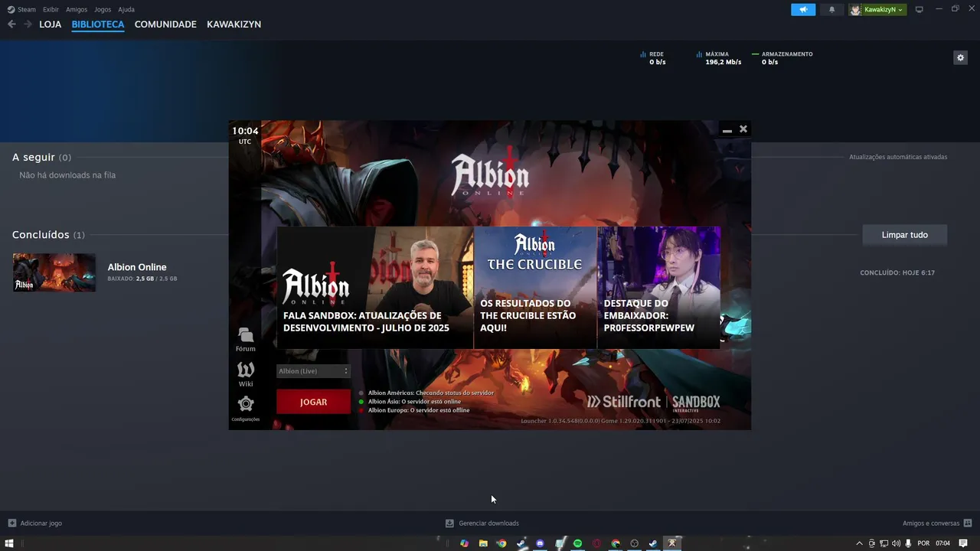Open Discord from the taskbar
980x551 pixels.
coord(540,543)
